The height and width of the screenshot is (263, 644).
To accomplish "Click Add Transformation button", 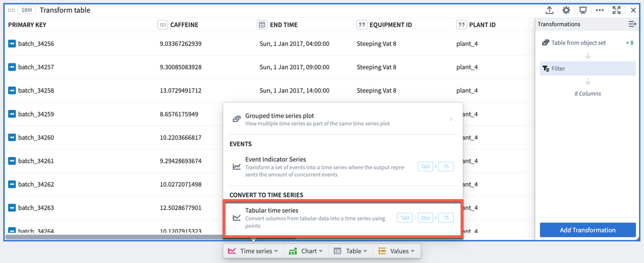I will pos(588,230).
